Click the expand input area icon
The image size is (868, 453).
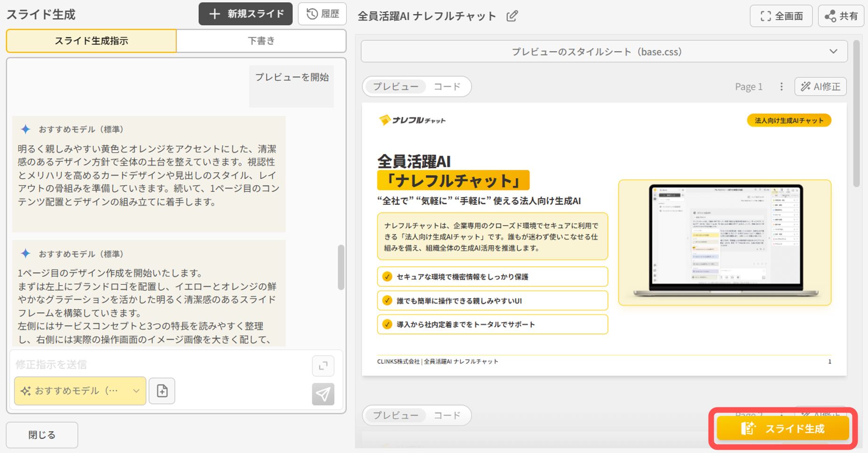(x=323, y=366)
